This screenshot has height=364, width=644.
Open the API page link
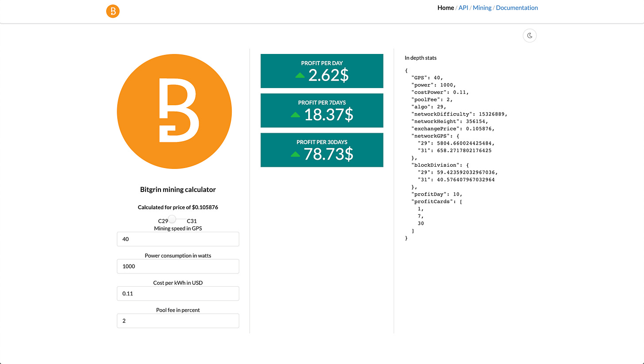pos(463,8)
